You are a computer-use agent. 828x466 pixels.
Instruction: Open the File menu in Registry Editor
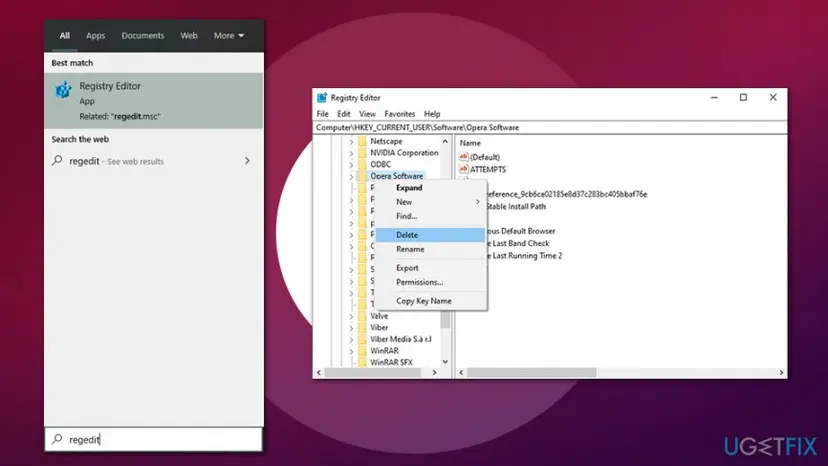click(322, 114)
